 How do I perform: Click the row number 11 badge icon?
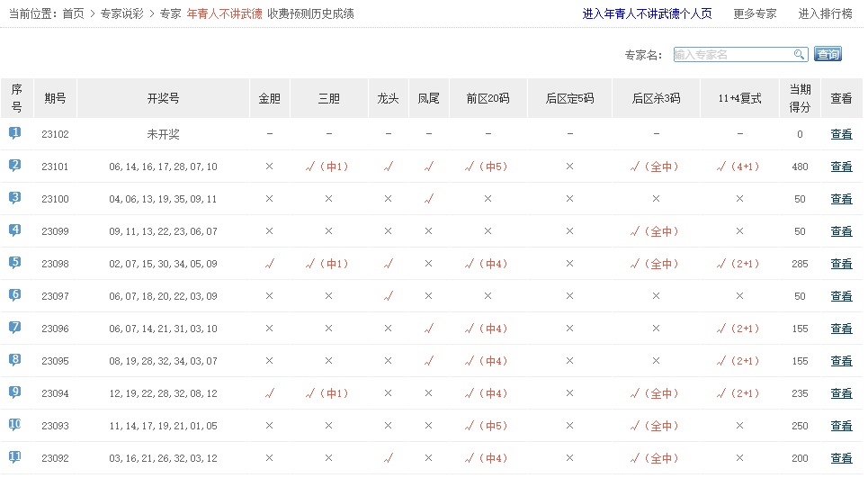click(15, 457)
